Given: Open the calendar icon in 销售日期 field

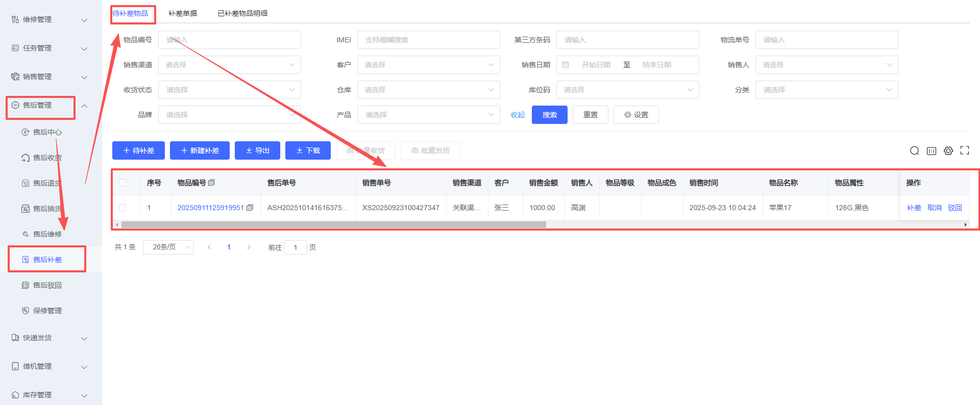Looking at the screenshot, I should pyautogui.click(x=566, y=65).
